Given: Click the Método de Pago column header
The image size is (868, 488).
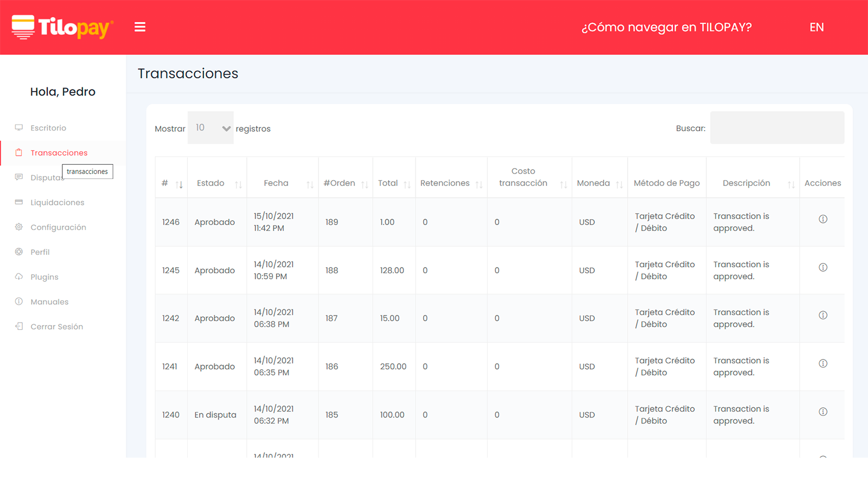Looking at the screenshot, I should [667, 183].
